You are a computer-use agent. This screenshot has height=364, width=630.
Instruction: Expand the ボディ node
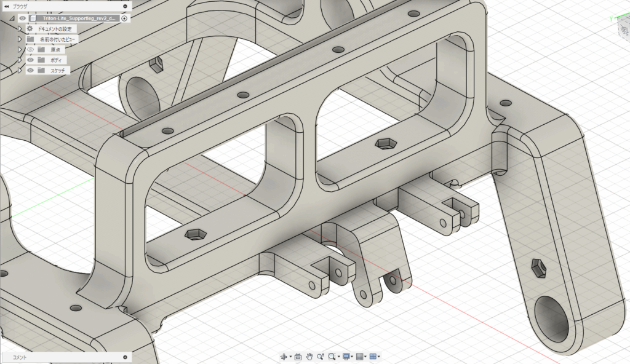(20, 60)
